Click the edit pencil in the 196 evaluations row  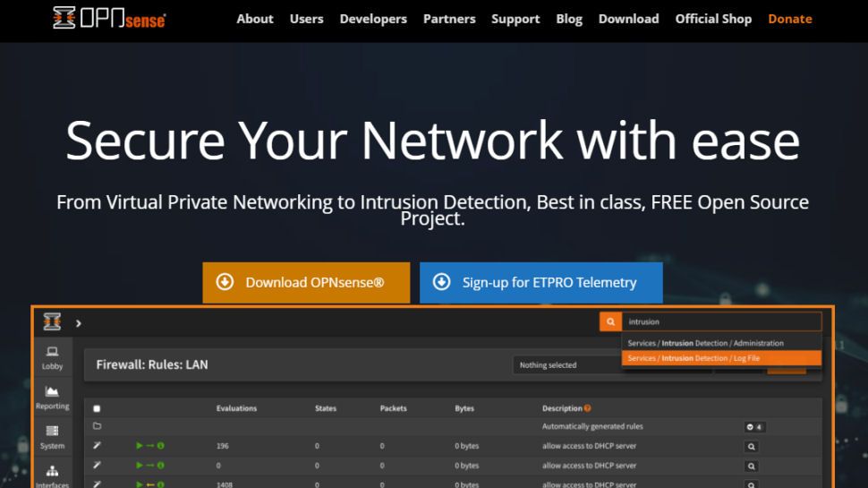(97, 445)
